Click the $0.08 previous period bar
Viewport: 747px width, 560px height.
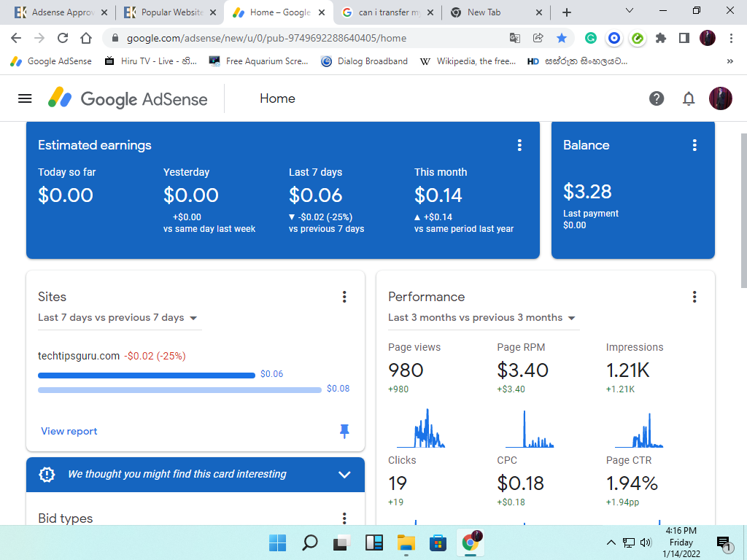179,390
